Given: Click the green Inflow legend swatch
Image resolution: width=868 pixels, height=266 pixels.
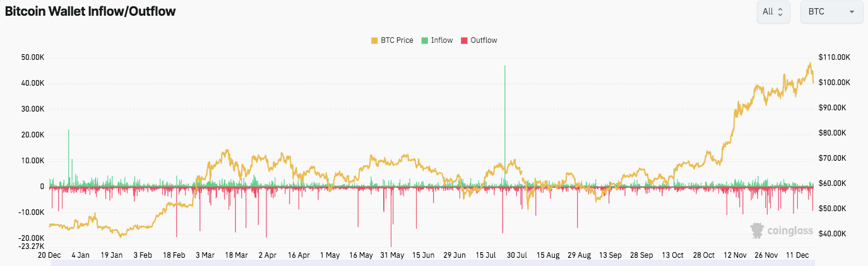Looking at the screenshot, I should click(x=425, y=40).
